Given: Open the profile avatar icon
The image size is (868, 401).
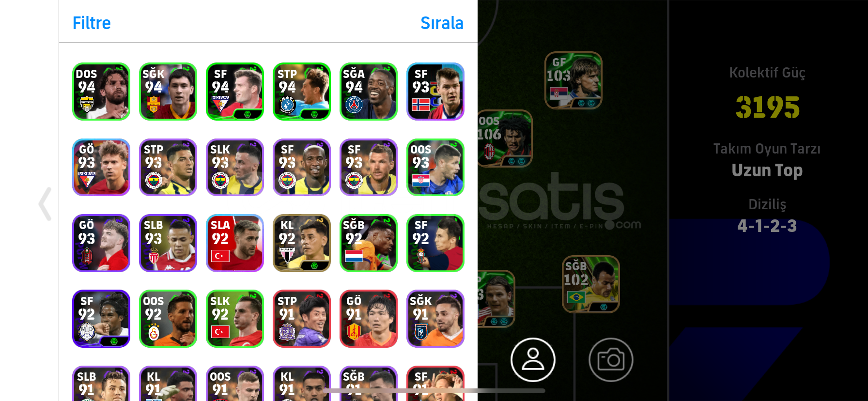Looking at the screenshot, I should click(x=533, y=360).
